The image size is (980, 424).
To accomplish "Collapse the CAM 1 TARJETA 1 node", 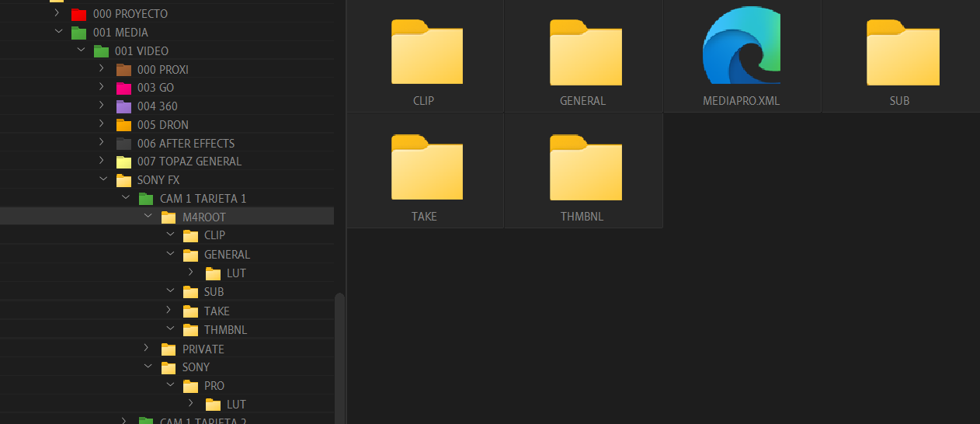I will coord(125,198).
